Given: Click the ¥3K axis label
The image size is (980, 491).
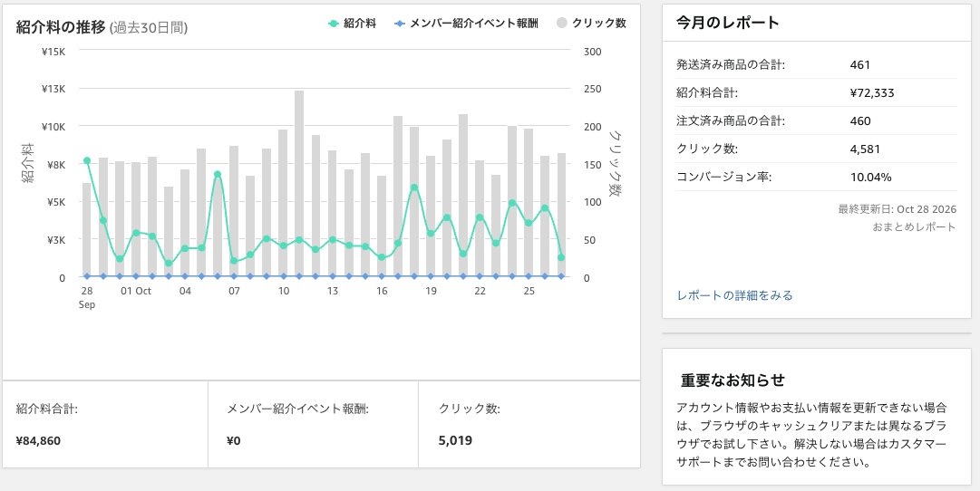Looking at the screenshot, I should pos(55,240).
